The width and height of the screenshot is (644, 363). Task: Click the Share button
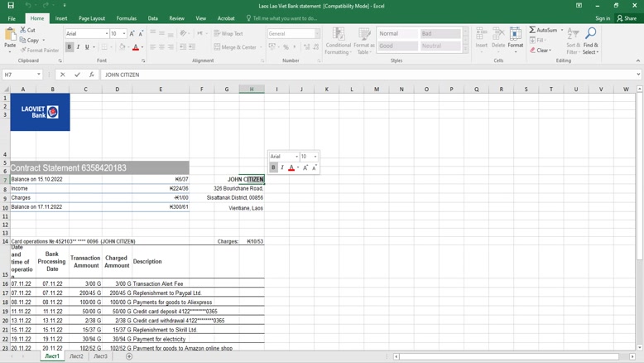pyautogui.click(x=627, y=18)
